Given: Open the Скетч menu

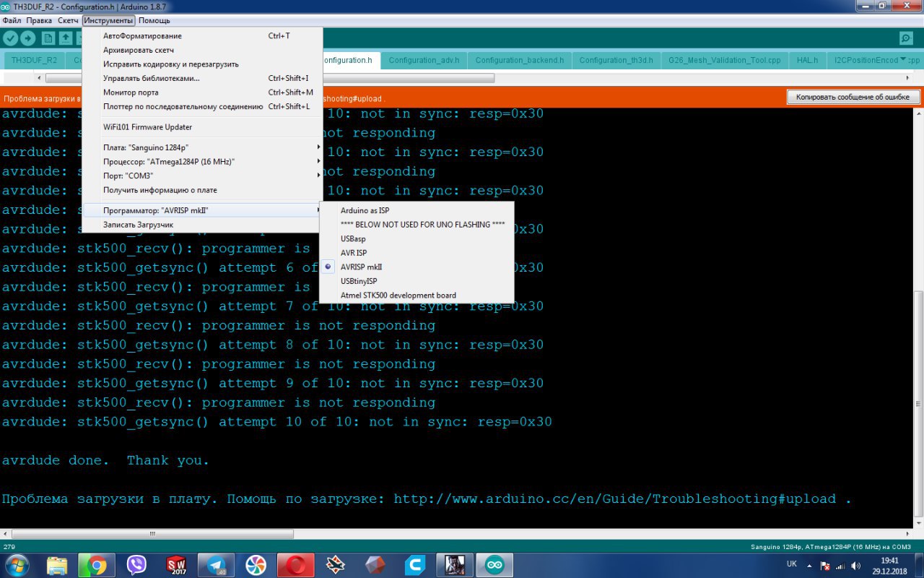Looking at the screenshot, I should pos(68,20).
